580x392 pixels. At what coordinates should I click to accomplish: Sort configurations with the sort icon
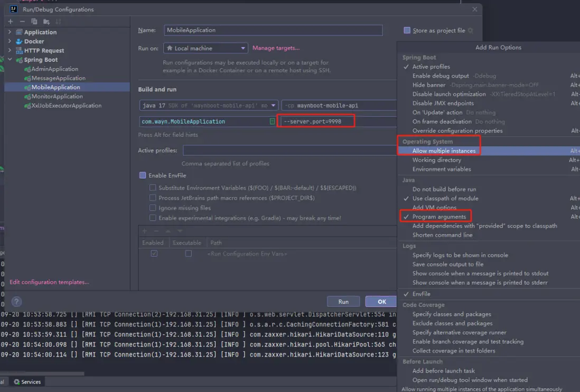click(x=58, y=22)
